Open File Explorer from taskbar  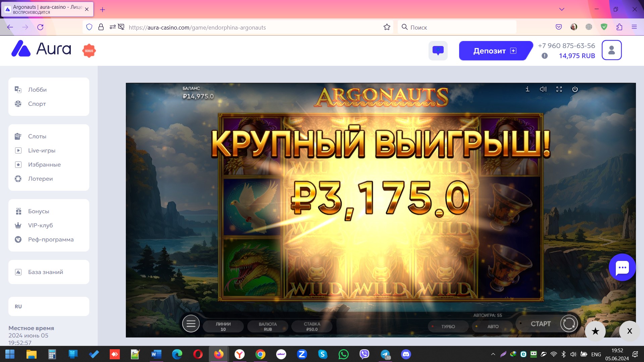(x=31, y=354)
